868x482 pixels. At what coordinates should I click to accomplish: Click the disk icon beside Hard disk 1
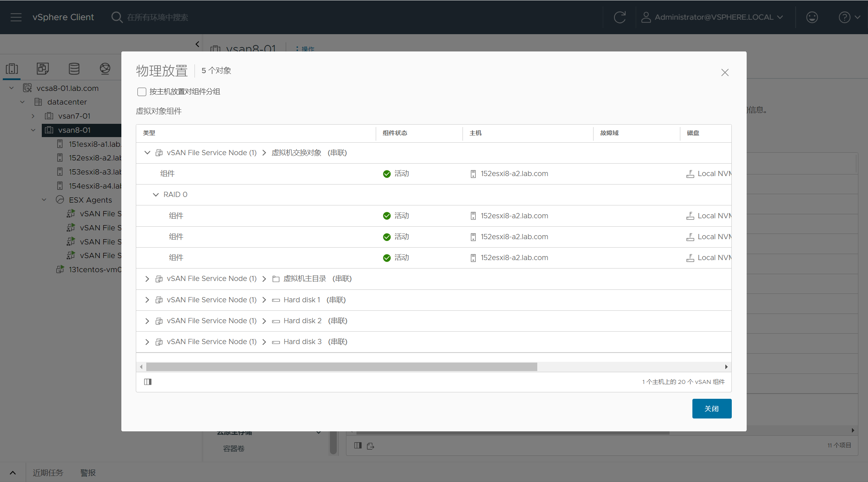coord(276,300)
